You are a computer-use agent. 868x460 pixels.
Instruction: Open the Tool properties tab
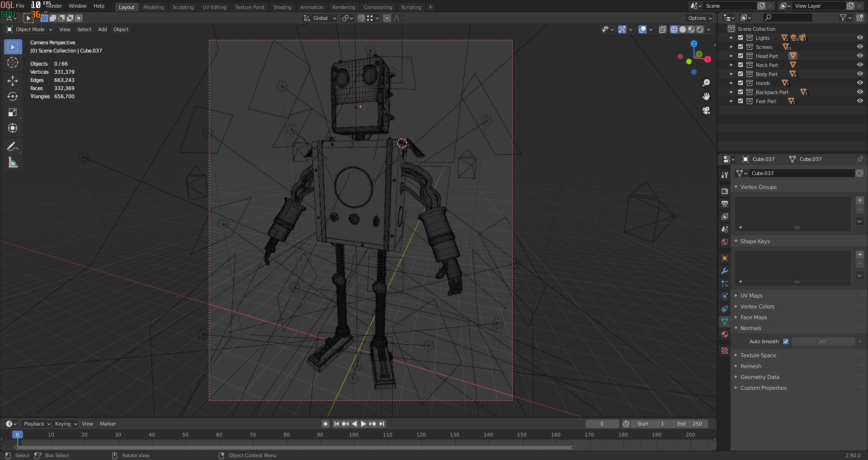coord(725,175)
